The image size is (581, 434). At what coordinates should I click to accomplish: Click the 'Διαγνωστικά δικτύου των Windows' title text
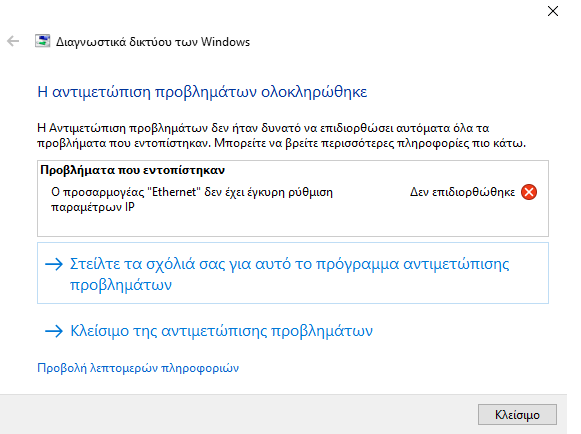[x=153, y=42]
